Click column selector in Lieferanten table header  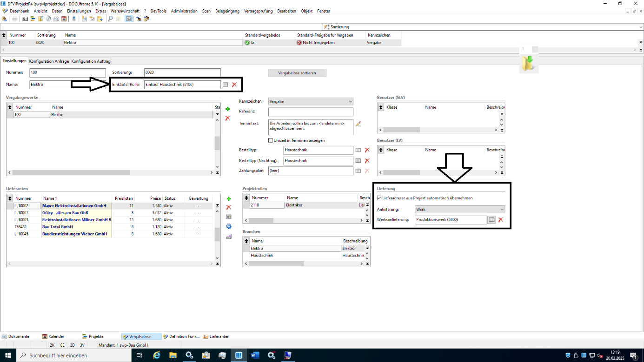10,198
